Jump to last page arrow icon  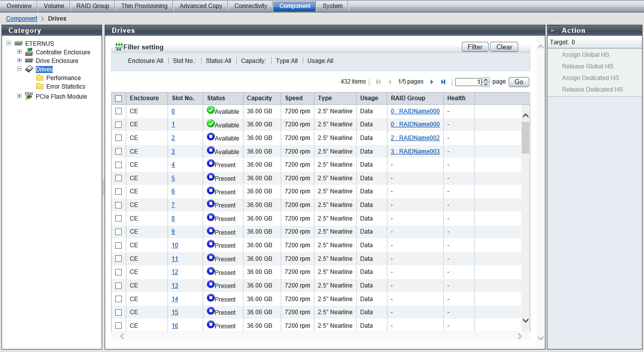(x=443, y=82)
